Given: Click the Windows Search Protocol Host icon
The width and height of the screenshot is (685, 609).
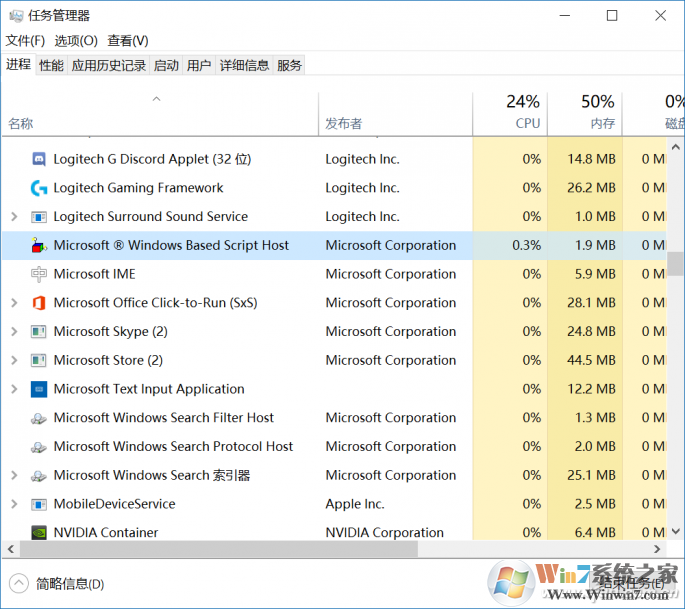Looking at the screenshot, I should (x=39, y=447).
